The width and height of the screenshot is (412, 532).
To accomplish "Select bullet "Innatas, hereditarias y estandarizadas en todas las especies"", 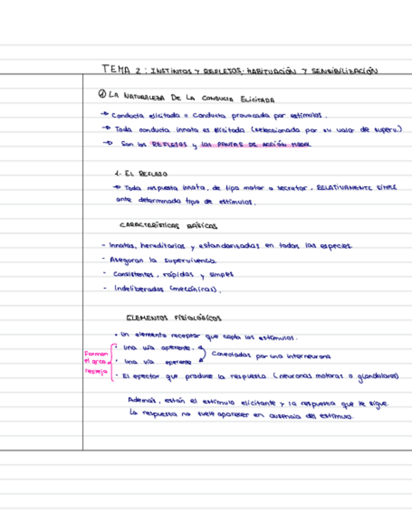I will pyautogui.click(x=227, y=246).
